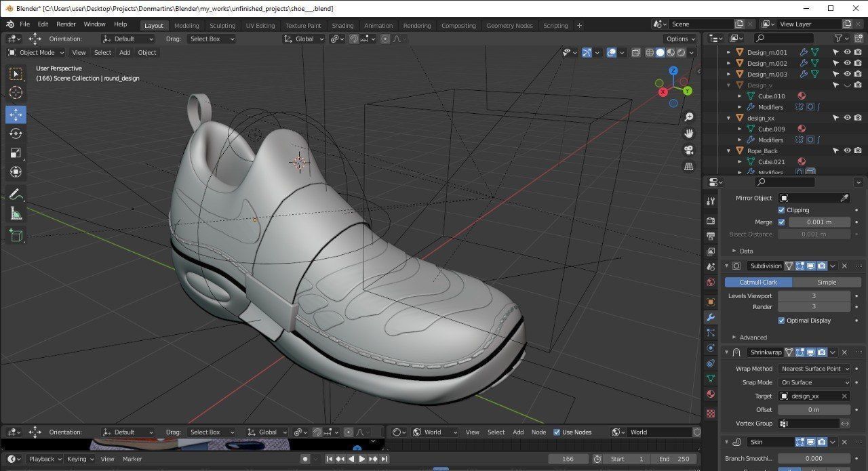This screenshot has height=471, width=868.
Task: Open the Object Data properties tab
Action: pos(711,378)
